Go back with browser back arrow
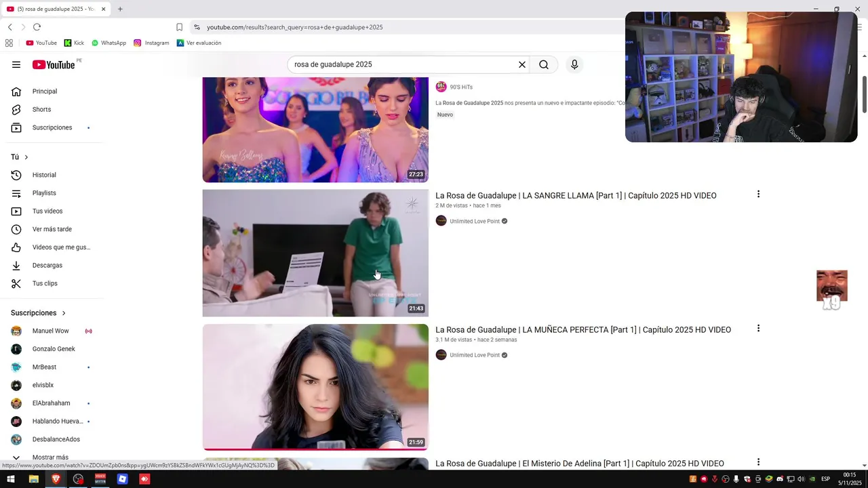This screenshot has height=488, width=868. 10,27
